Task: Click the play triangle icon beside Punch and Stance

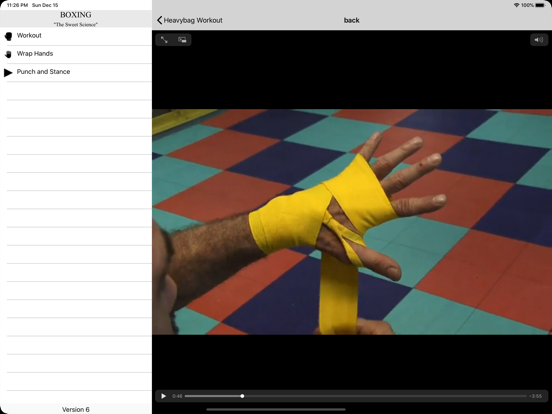Action: (8, 73)
